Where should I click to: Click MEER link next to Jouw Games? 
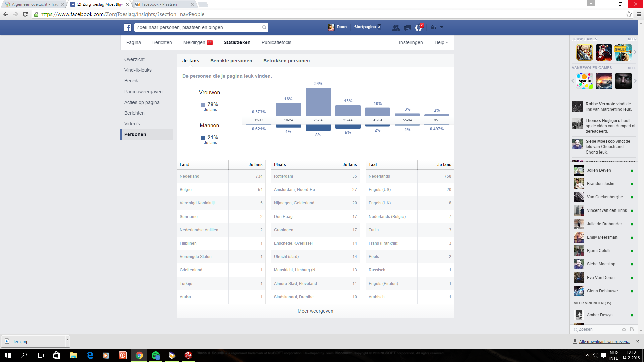tap(632, 39)
